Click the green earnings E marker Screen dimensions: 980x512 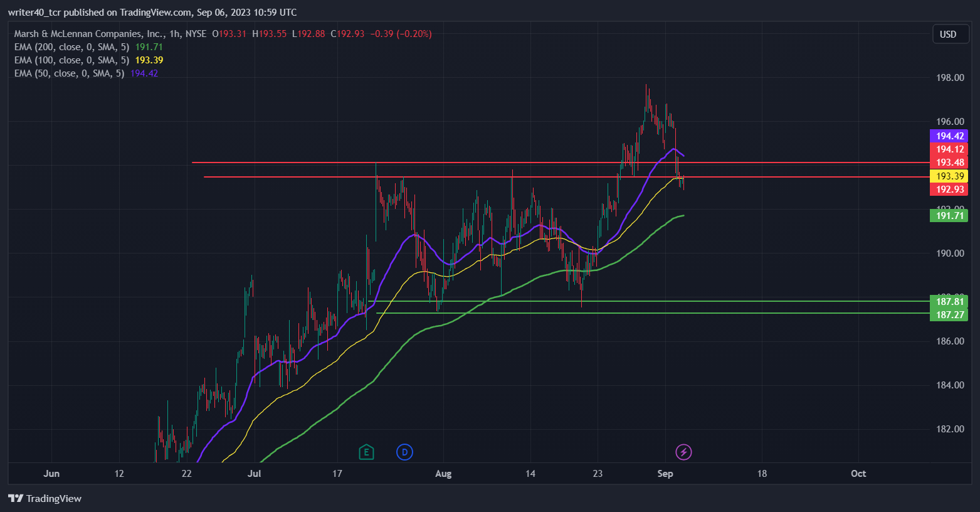coord(366,452)
